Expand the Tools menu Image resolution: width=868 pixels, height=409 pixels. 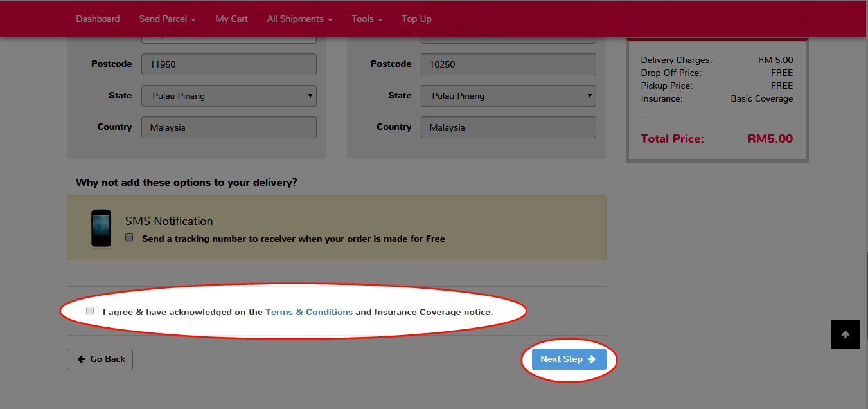(367, 19)
